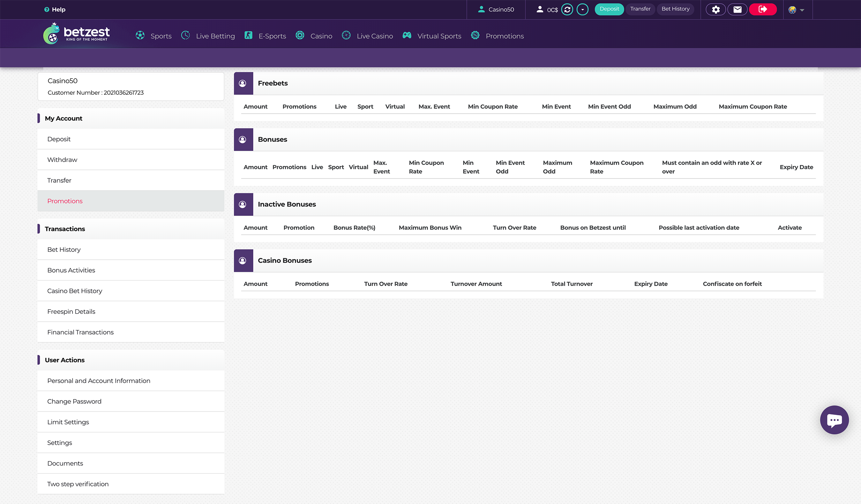861x504 pixels.
Task: Click the Help link
Action: click(59, 9)
